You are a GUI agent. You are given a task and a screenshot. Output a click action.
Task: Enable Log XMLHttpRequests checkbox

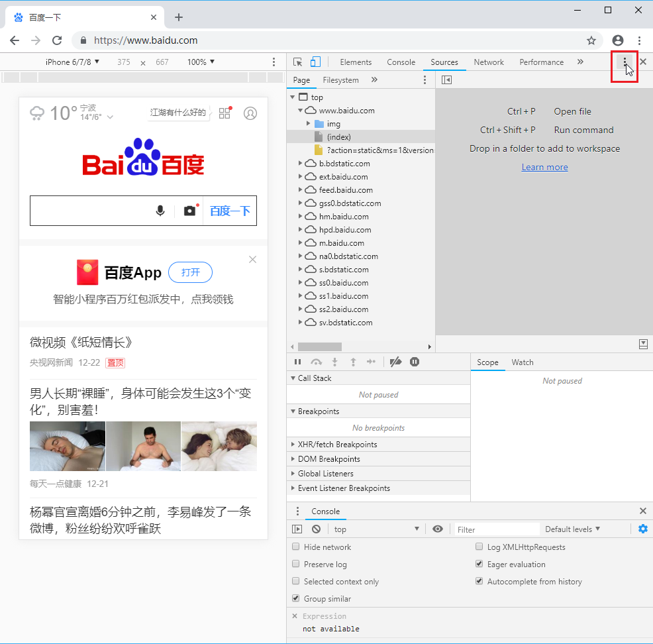[x=479, y=547]
